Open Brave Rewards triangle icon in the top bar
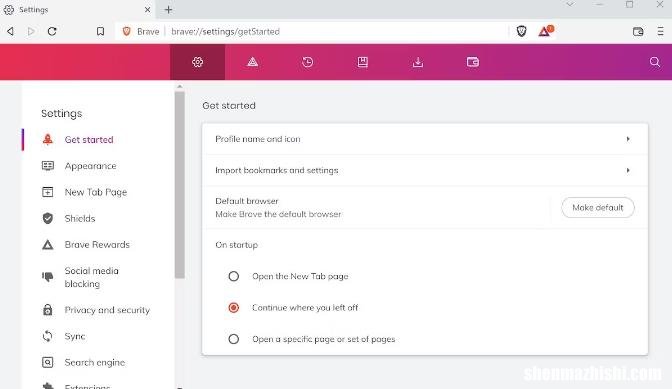Image resolution: width=672 pixels, height=389 pixels. [252, 62]
